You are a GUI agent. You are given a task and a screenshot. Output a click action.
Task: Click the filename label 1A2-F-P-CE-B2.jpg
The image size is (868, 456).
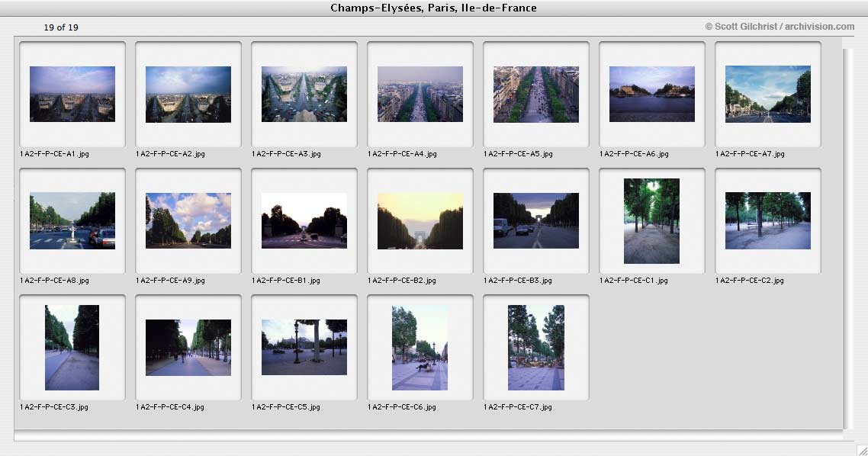402,281
